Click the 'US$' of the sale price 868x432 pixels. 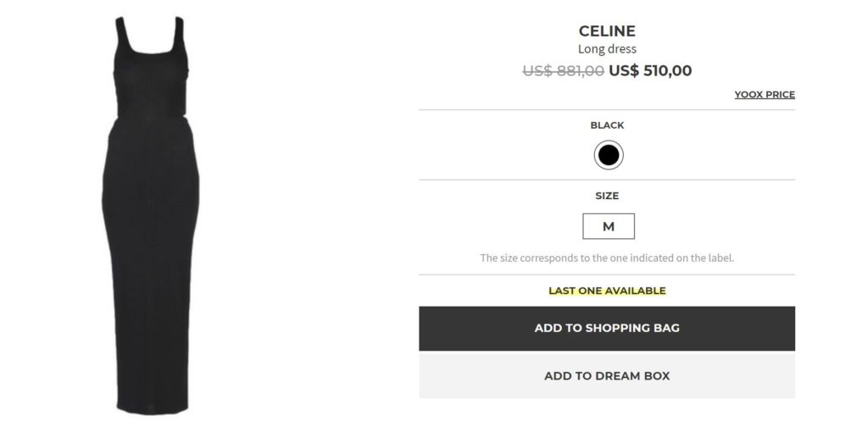pyautogui.click(x=624, y=71)
